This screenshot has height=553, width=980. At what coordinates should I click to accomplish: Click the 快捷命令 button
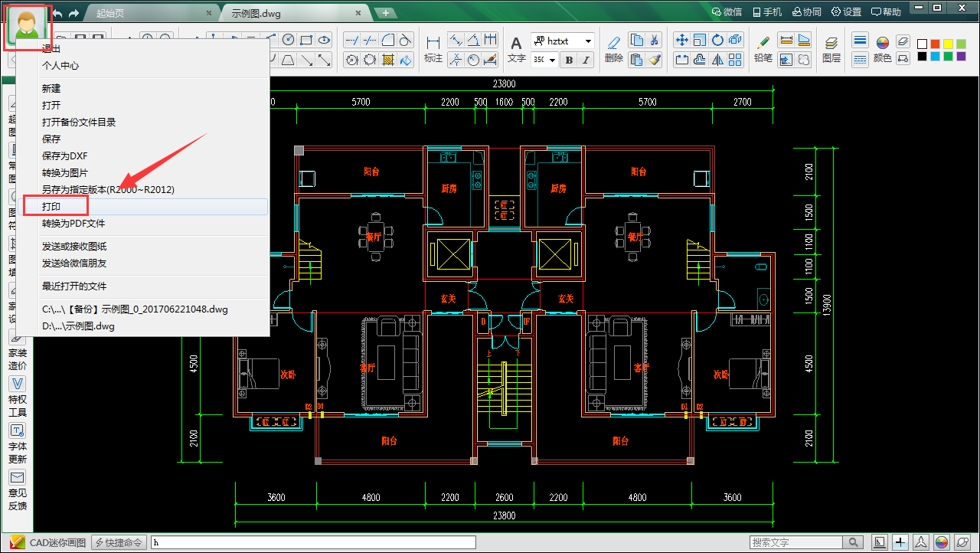[x=119, y=542]
